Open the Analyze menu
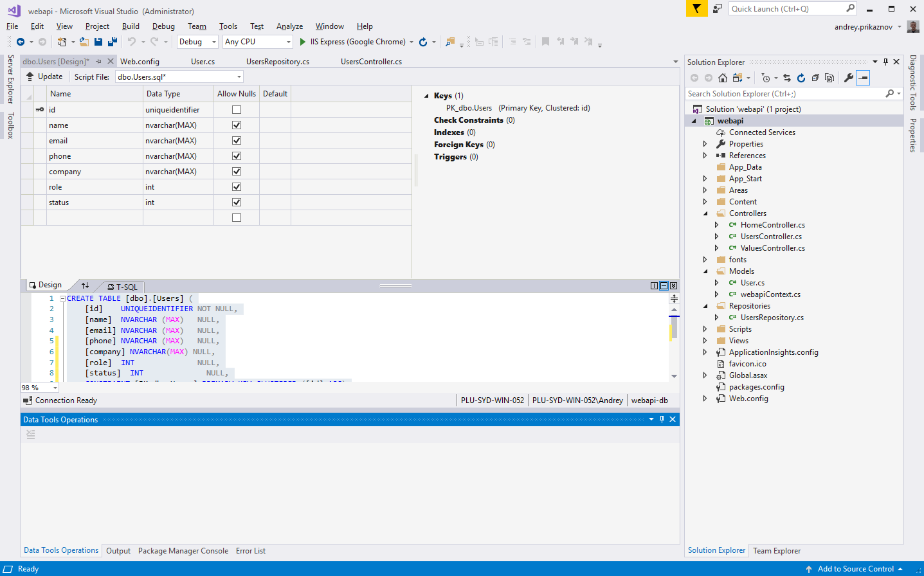 tap(289, 26)
